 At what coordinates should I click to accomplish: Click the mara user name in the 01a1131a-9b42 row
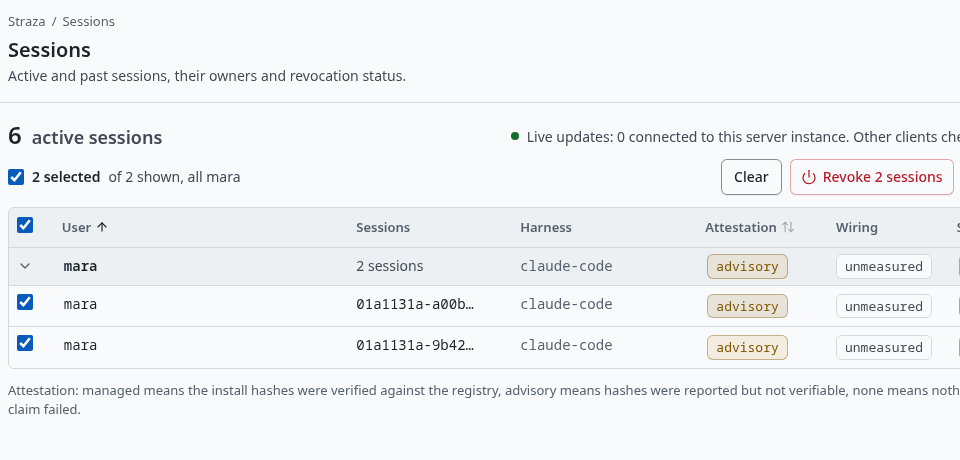point(80,345)
